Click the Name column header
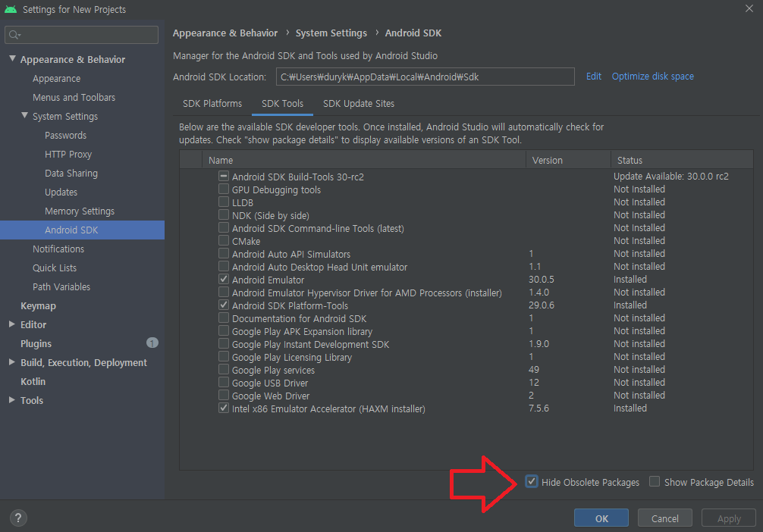The height and width of the screenshot is (532, 763). click(364, 160)
